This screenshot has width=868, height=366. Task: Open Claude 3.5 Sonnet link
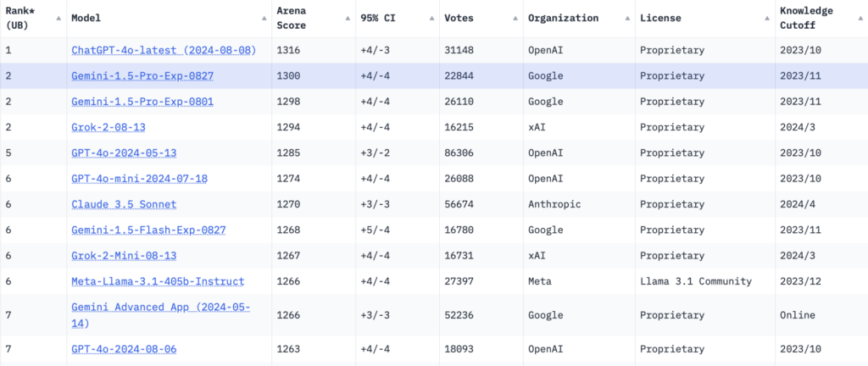[124, 204]
